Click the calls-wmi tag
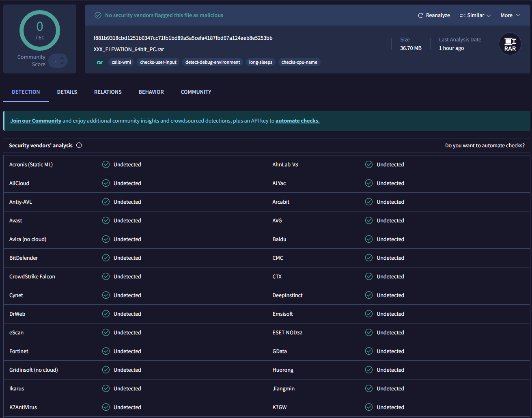This screenshot has height=418, width=532. click(121, 62)
